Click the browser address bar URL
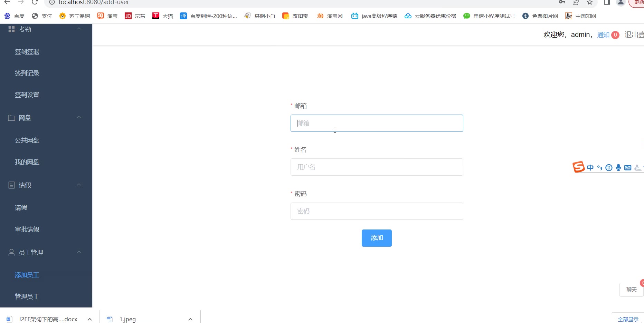This screenshot has width=644, height=323. 94,2
